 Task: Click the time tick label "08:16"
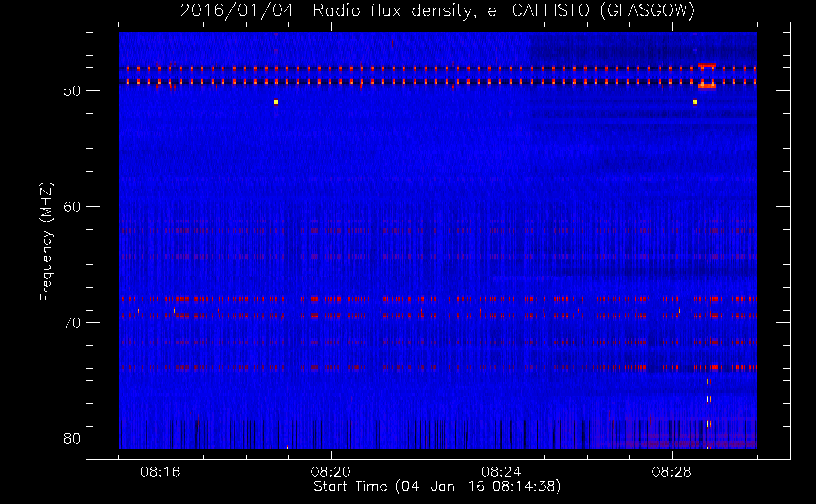pos(160,472)
